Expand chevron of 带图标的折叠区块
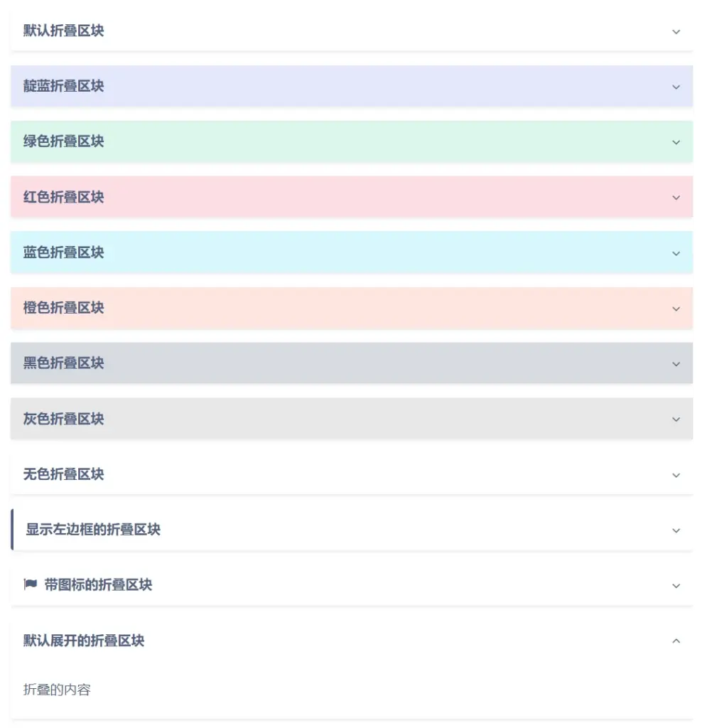 (x=676, y=586)
